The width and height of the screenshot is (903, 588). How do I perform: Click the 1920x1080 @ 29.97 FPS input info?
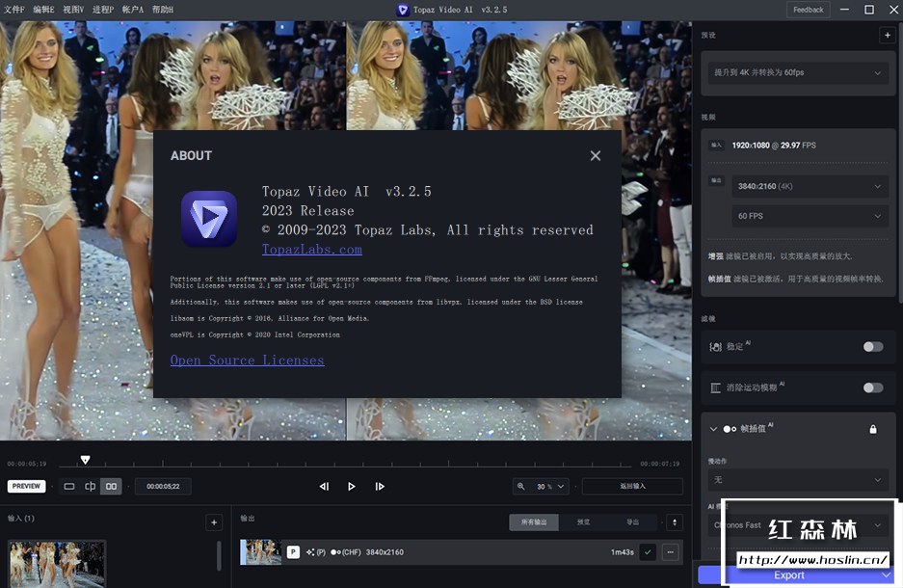(x=774, y=146)
